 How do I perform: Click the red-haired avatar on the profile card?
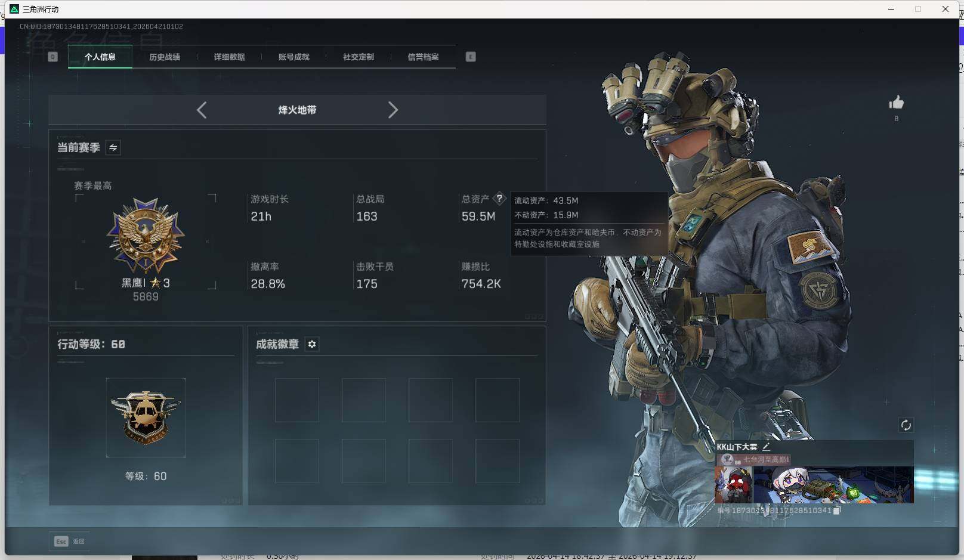pos(734,485)
